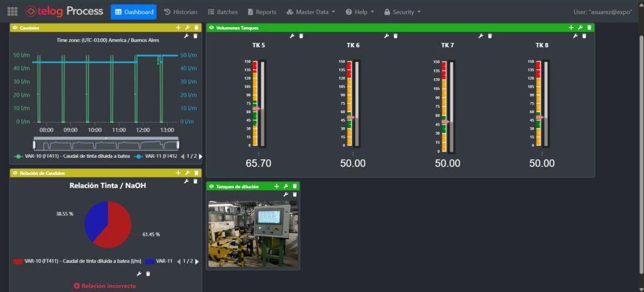Add widget to Caudales panel with plus icon
Screen dimensions: 644x292
(x=178, y=28)
